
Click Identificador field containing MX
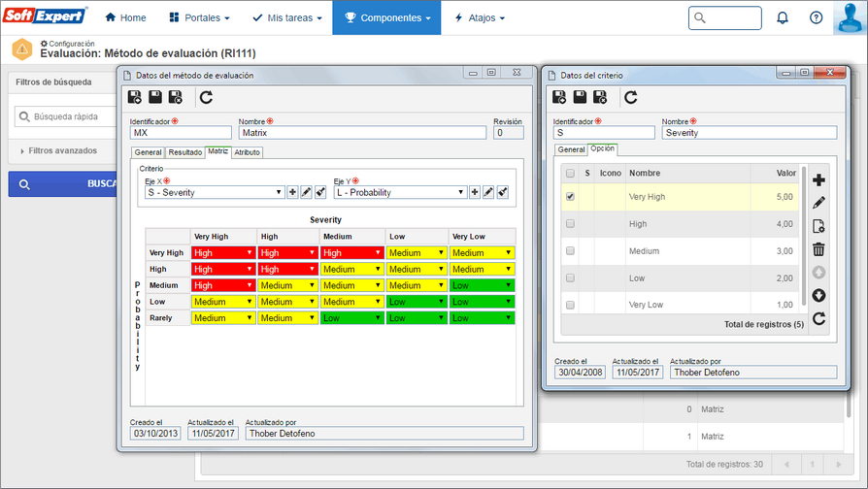coord(181,133)
